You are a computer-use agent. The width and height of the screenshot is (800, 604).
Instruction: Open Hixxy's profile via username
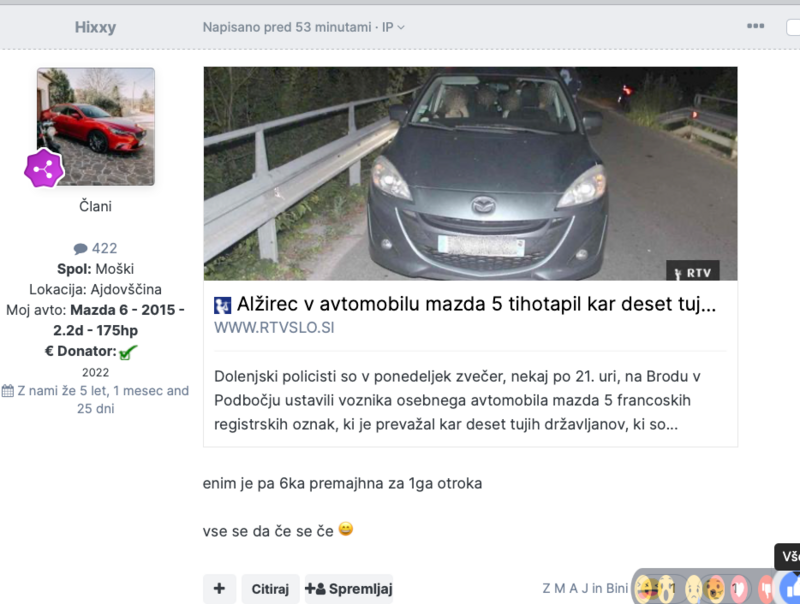click(95, 27)
